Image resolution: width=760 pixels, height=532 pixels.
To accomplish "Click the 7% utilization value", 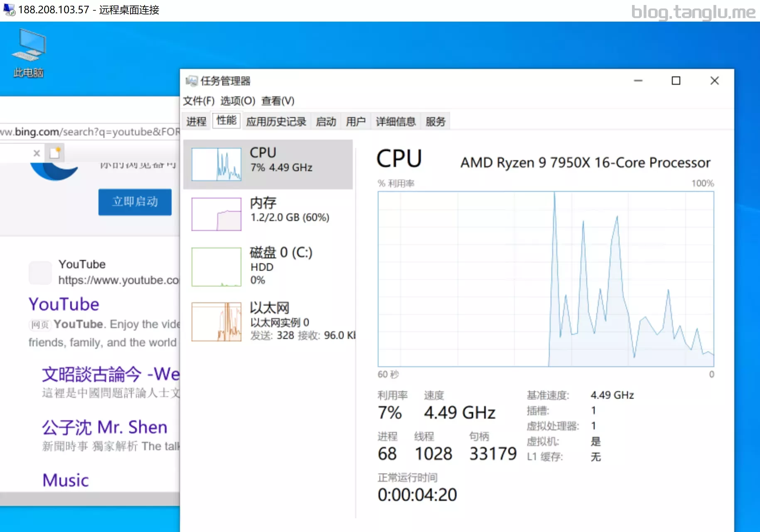I will coord(389,412).
